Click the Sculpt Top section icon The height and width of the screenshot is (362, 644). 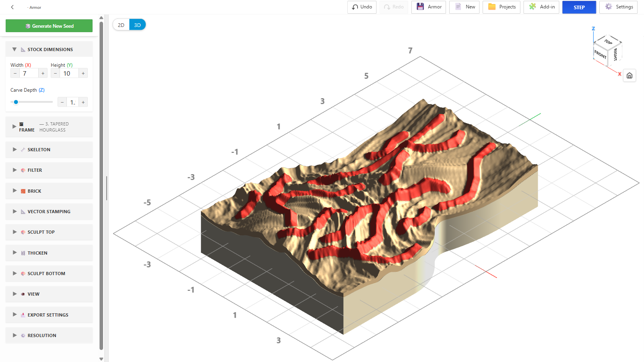pos(23,232)
